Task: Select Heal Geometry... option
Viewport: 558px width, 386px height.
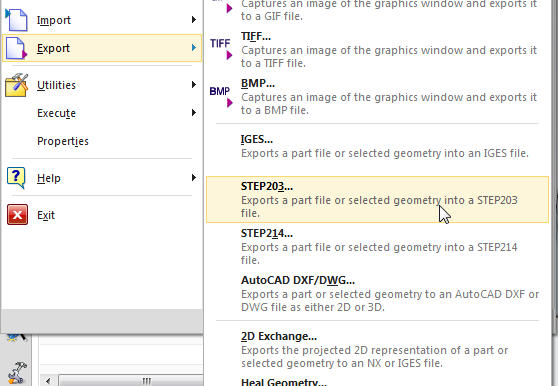Action: pyautogui.click(x=284, y=382)
